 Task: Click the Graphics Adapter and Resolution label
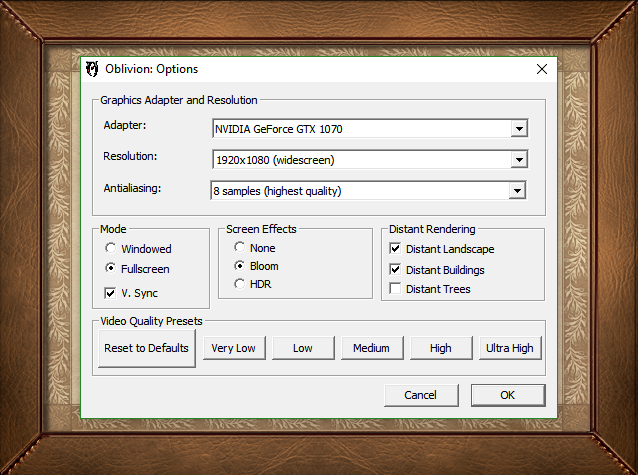point(179,100)
